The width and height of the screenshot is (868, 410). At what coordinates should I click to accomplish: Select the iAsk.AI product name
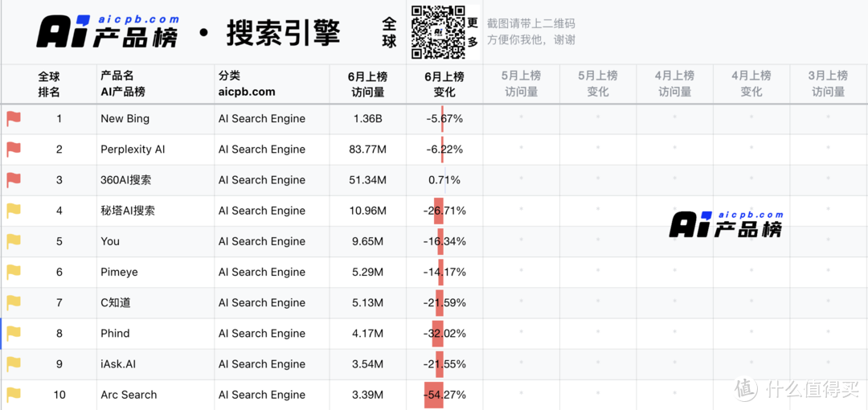(118, 364)
